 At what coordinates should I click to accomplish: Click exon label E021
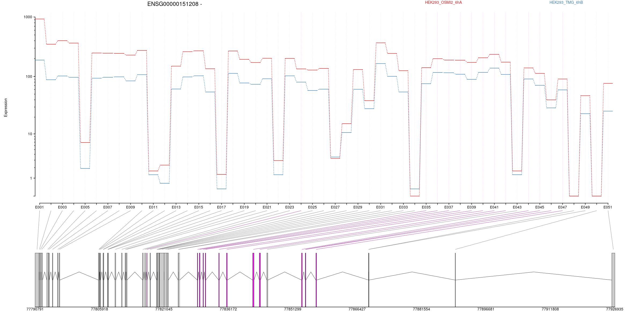(x=267, y=207)
